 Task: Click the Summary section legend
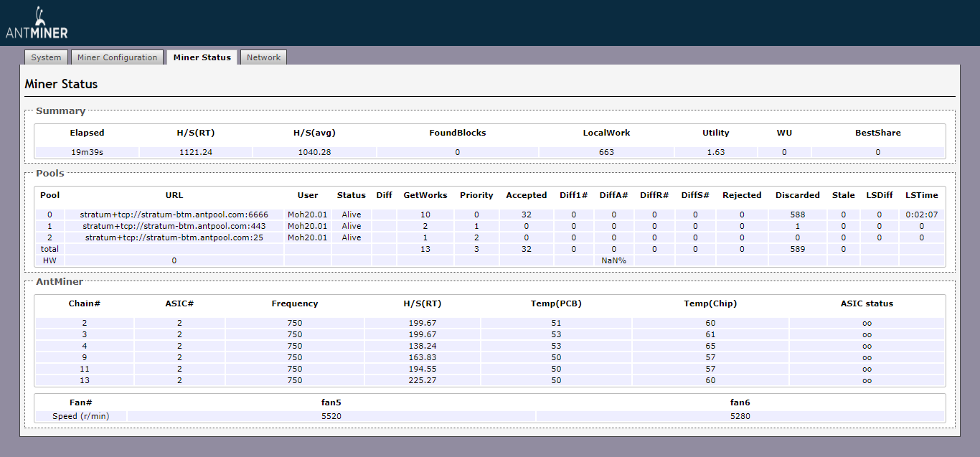pos(61,111)
